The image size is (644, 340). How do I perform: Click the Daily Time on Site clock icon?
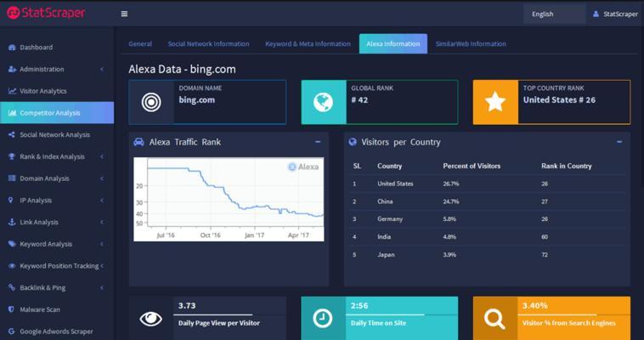323,319
